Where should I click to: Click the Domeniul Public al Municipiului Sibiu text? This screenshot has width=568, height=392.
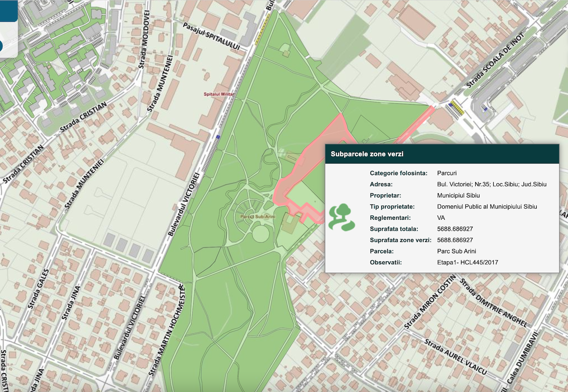point(487,206)
